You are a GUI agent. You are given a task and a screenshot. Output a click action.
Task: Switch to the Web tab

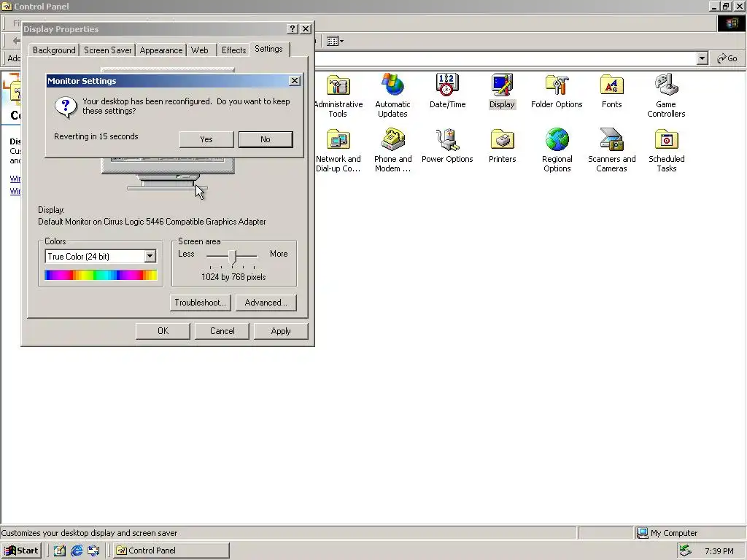coord(200,50)
